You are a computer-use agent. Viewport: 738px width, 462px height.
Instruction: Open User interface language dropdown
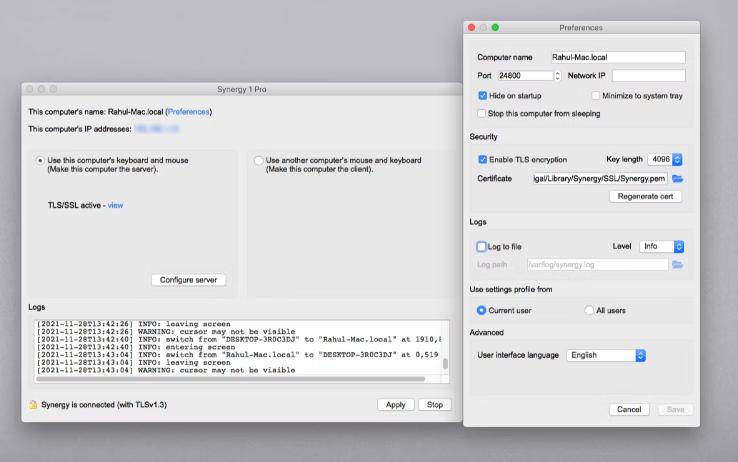pyautogui.click(x=606, y=355)
